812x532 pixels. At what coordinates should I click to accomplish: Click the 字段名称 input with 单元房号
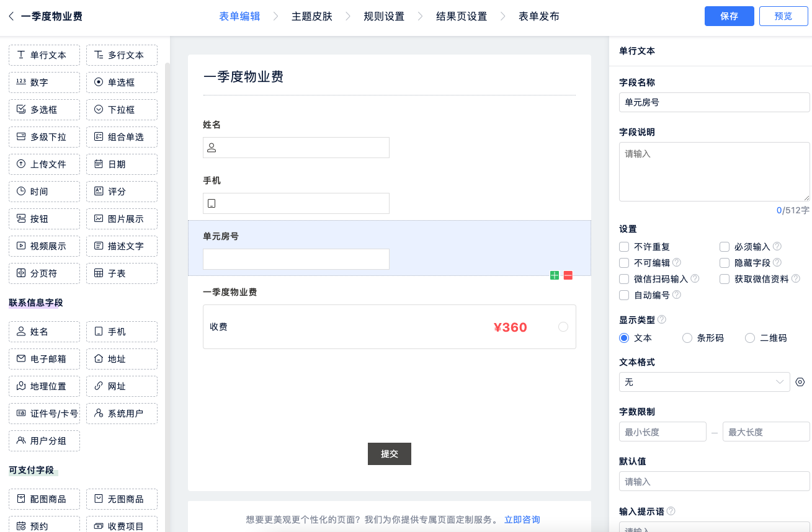click(x=714, y=102)
